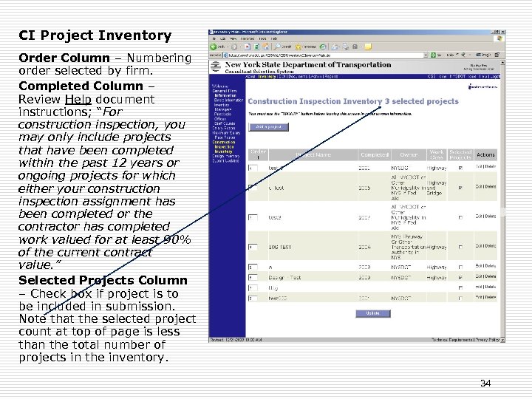Click the Instructions help icon link
This screenshot has height=399, width=532.
pyautogui.click(x=482, y=87)
